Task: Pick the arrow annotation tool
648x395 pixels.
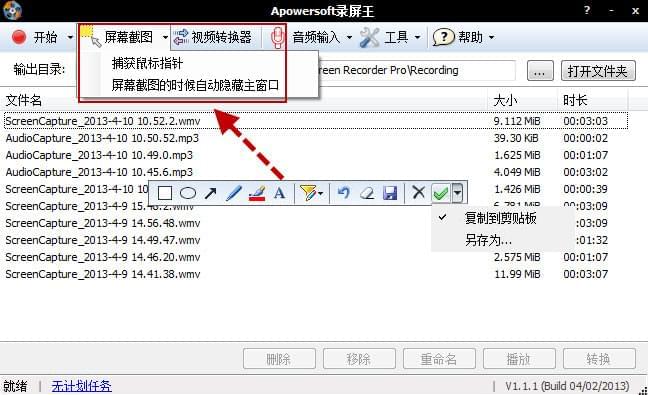Action: click(x=211, y=193)
